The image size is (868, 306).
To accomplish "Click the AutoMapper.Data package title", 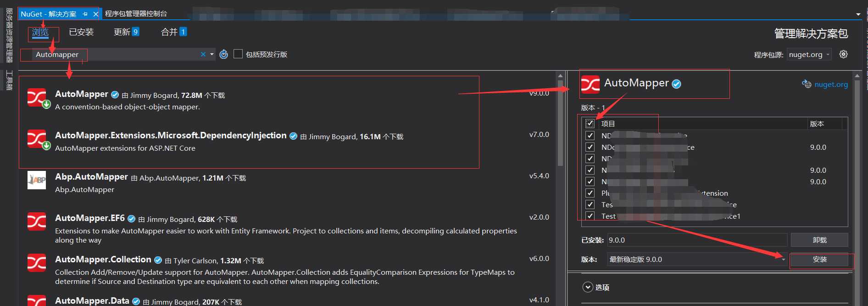I will [92, 300].
